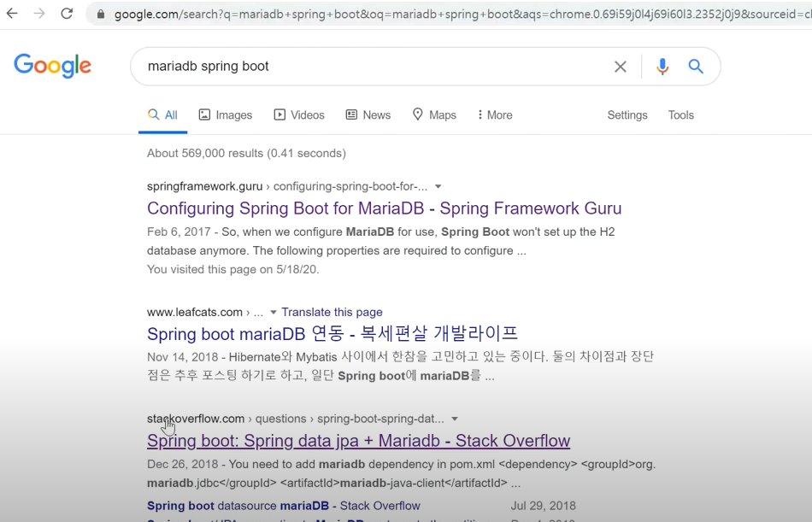The image size is (812, 522).
Task: Click the 'Jul 29, 2018' date text
Action: pyautogui.click(x=544, y=506)
